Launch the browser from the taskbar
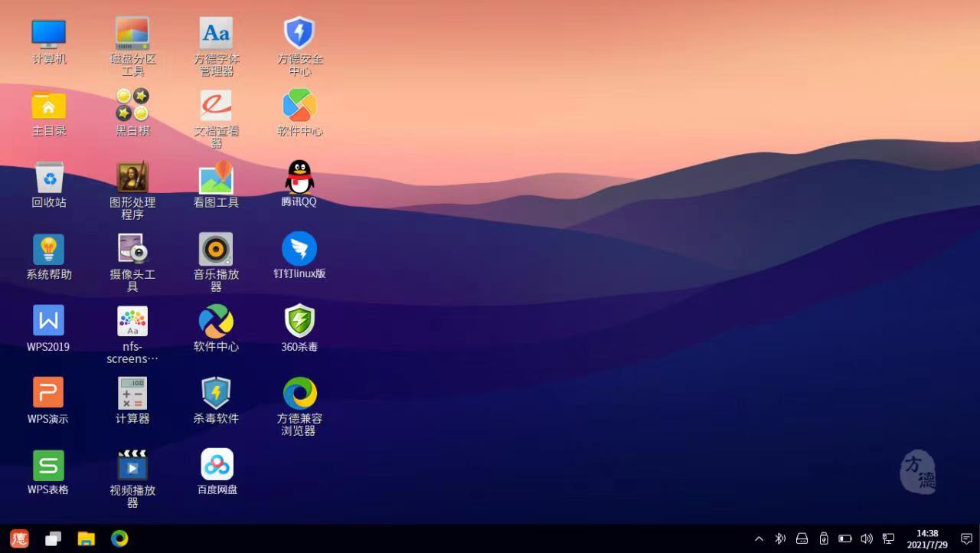The width and height of the screenshot is (980, 553). (x=119, y=538)
